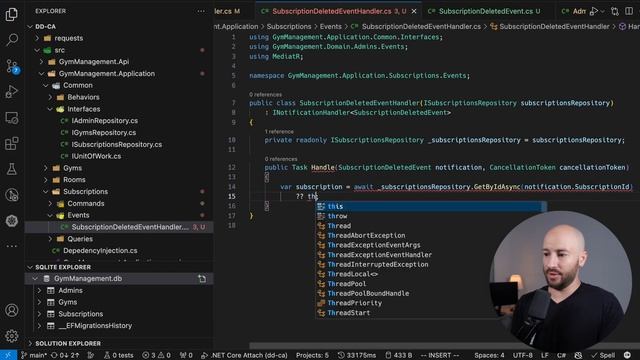Open Run and Debug view icon

tap(11, 92)
